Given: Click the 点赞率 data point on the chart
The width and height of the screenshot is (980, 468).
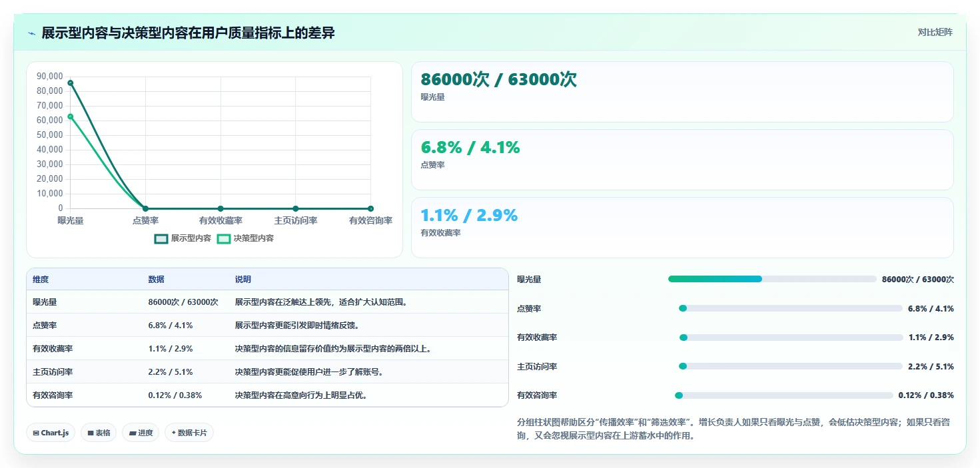Looking at the screenshot, I should click(145, 208).
